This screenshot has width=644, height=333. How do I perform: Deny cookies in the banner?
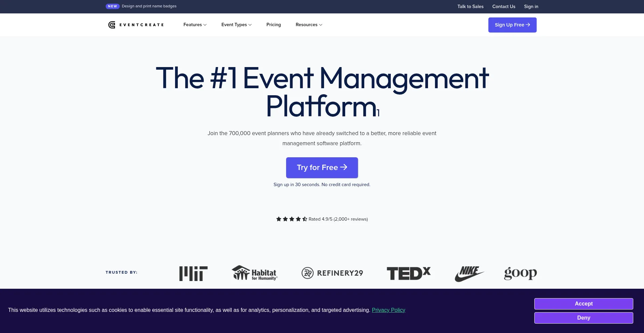click(583, 318)
